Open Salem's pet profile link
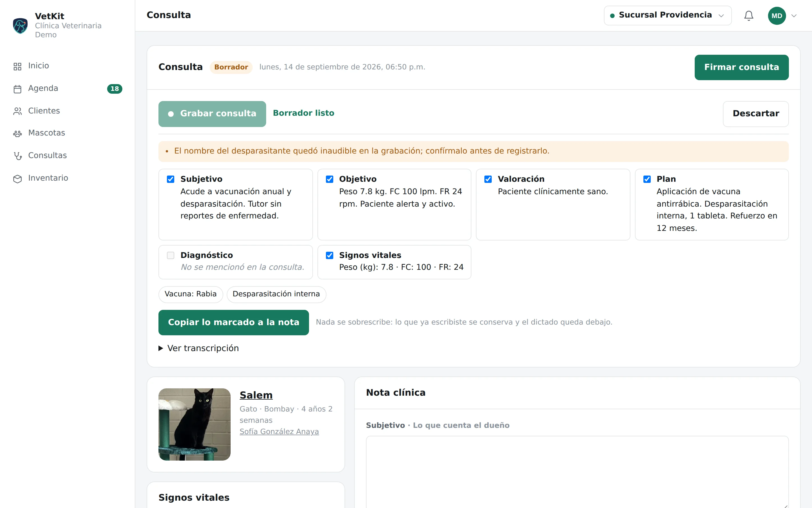The height and width of the screenshot is (508, 812). point(256,395)
